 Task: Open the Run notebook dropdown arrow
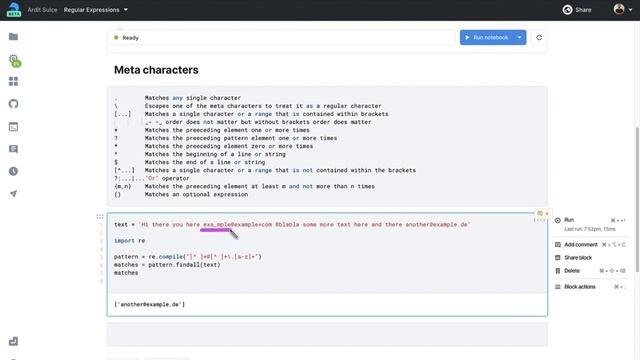click(520, 38)
